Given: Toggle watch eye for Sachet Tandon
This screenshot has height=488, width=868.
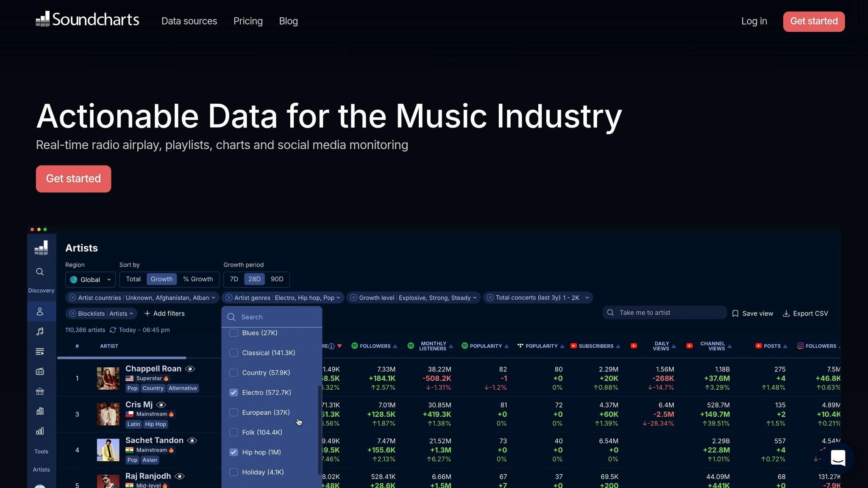Looking at the screenshot, I should pos(192,441).
